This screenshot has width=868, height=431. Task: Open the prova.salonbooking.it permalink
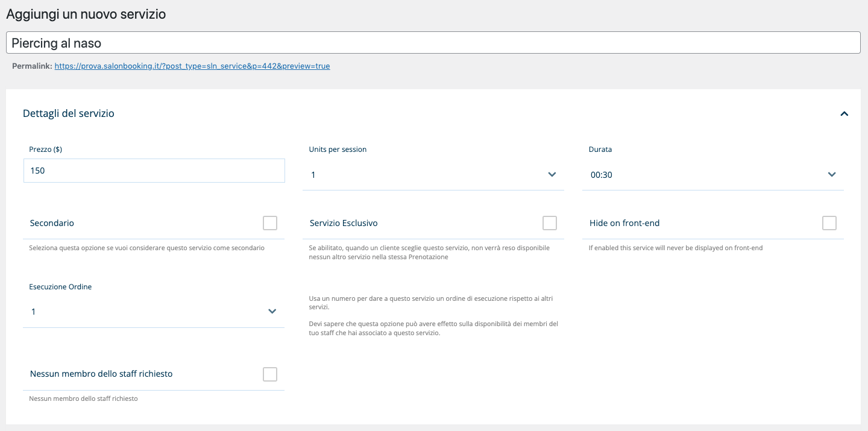[x=192, y=66]
